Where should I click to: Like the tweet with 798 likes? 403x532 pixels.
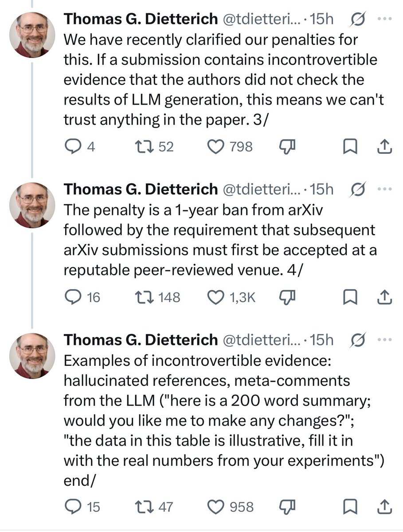click(x=231, y=146)
